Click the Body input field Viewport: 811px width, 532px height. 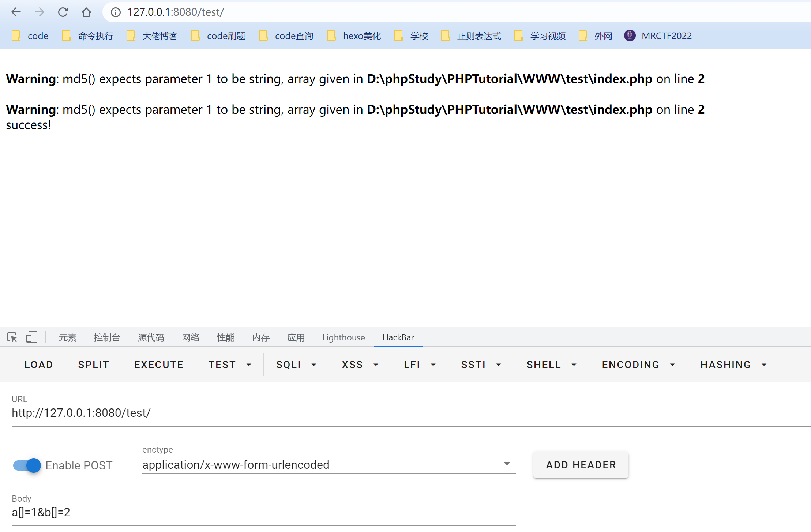pyautogui.click(x=263, y=512)
